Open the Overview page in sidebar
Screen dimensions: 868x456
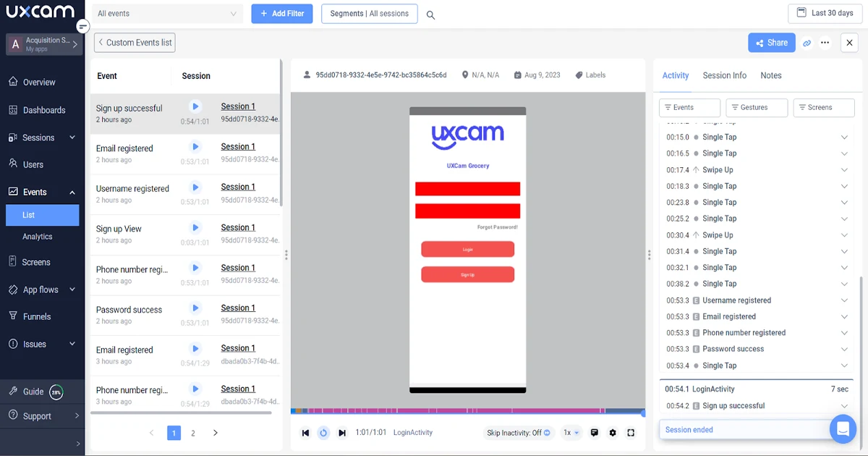tap(39, 83)
